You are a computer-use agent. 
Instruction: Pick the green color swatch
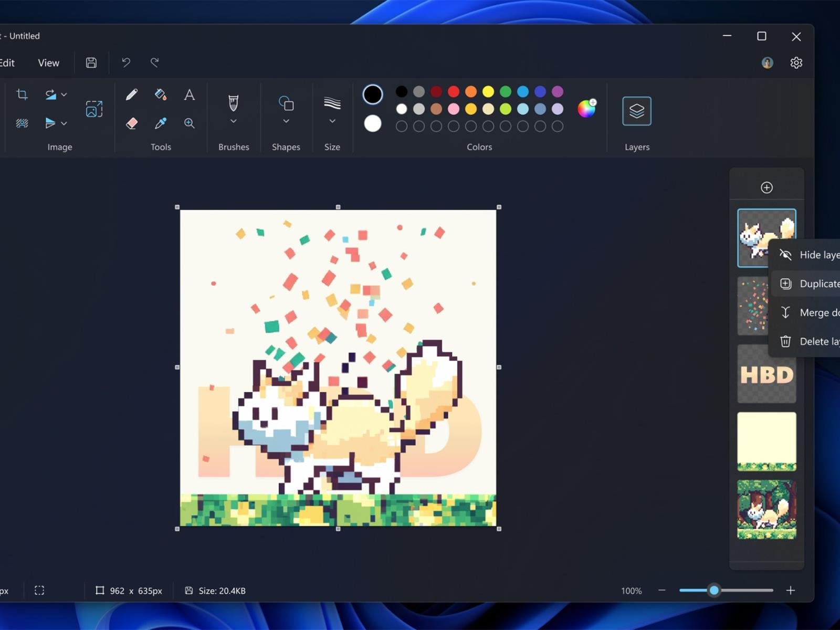coord(506,92)
